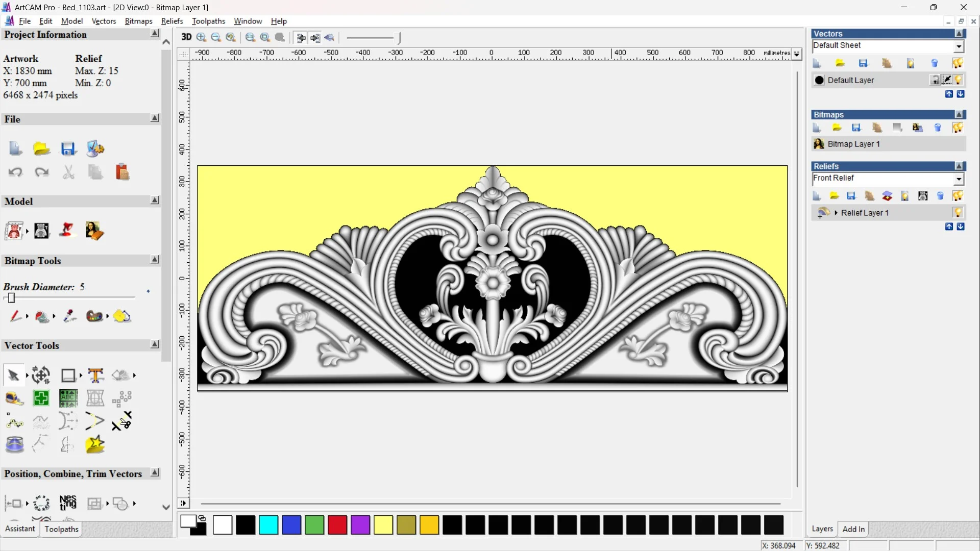The height and width of the screenshot is (551, 980).
Task: Toggle Default Layer visibility light bulb
Action: [x=959, y=80]
